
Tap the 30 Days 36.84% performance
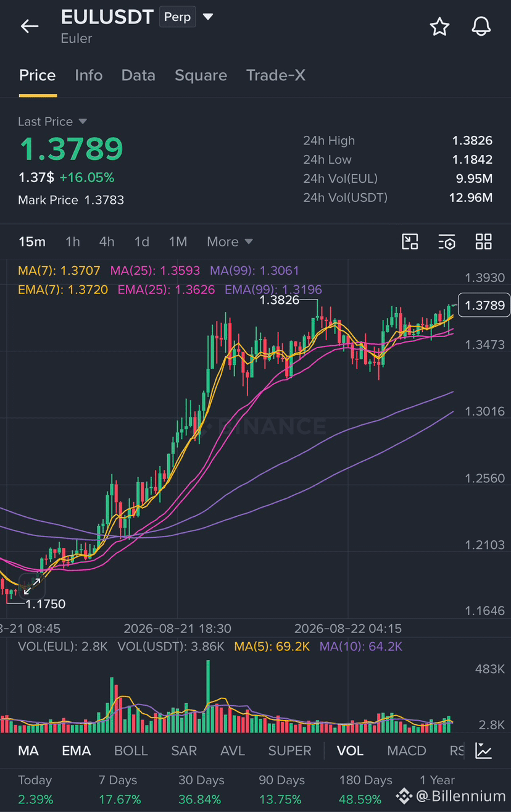tap(201, 790)
